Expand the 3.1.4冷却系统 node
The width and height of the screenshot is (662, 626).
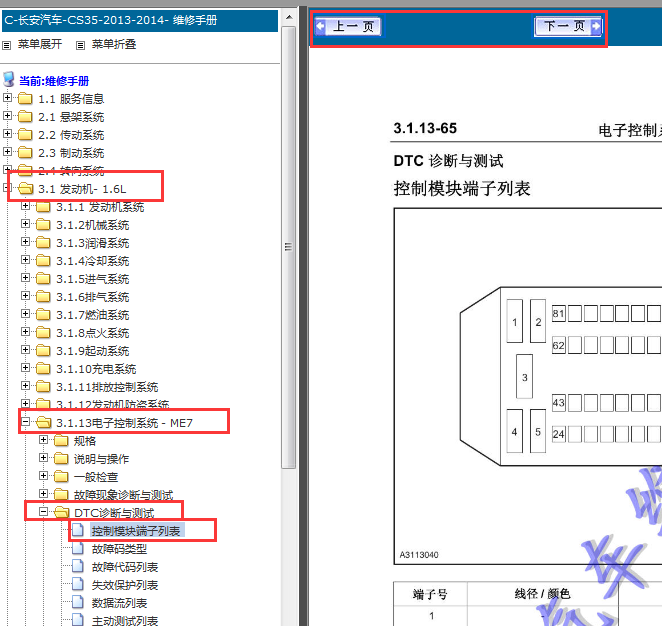[x=25, y=259]
